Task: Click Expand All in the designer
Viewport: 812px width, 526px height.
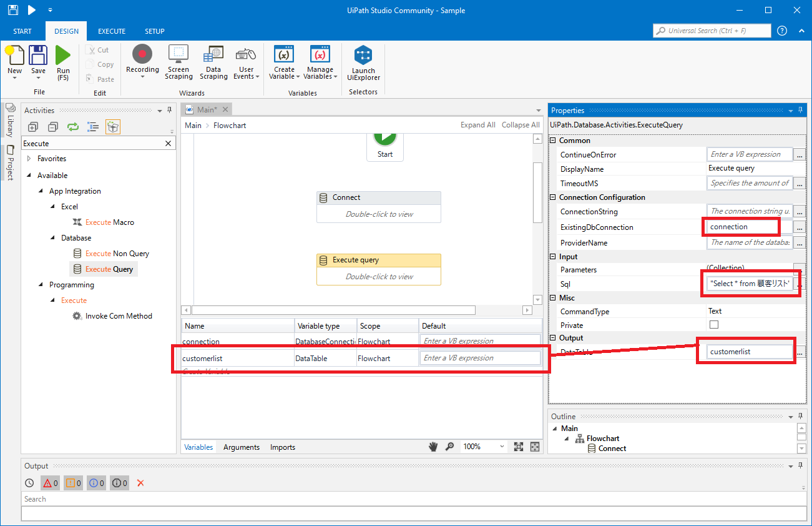Action: tap(477, 125)
